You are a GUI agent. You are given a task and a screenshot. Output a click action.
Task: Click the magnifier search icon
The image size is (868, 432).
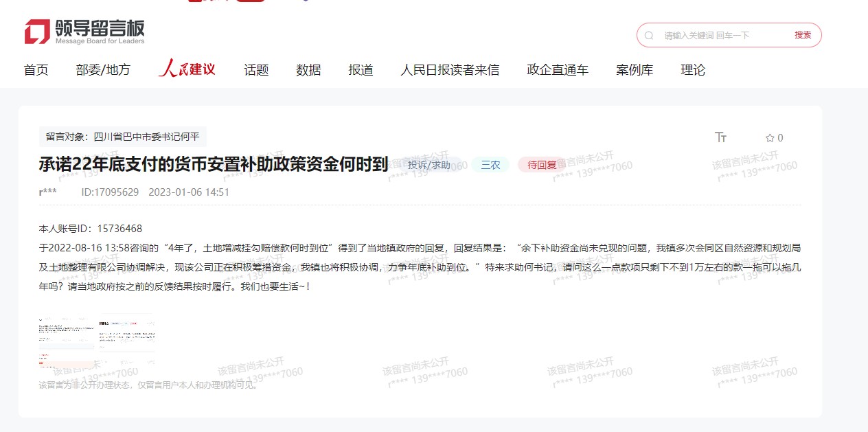click(x=649, y=35)
